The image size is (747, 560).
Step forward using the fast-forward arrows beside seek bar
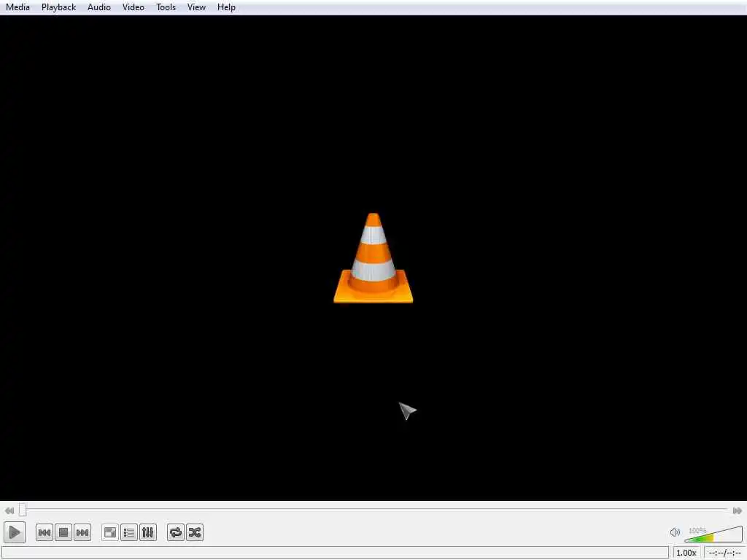pos(737,510)
